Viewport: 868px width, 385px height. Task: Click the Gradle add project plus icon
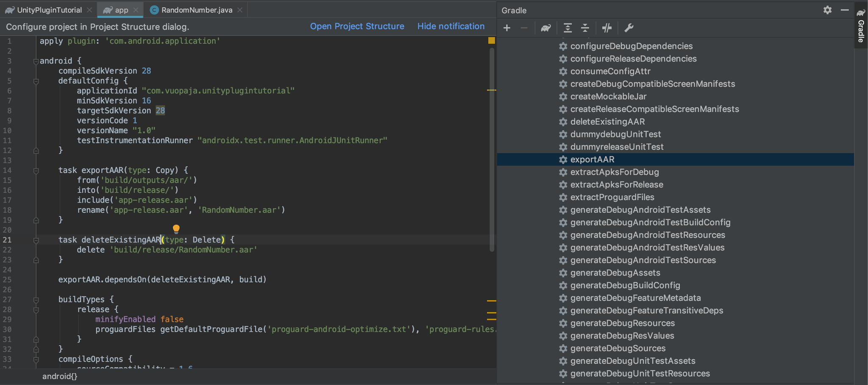(x=507, y=28)
